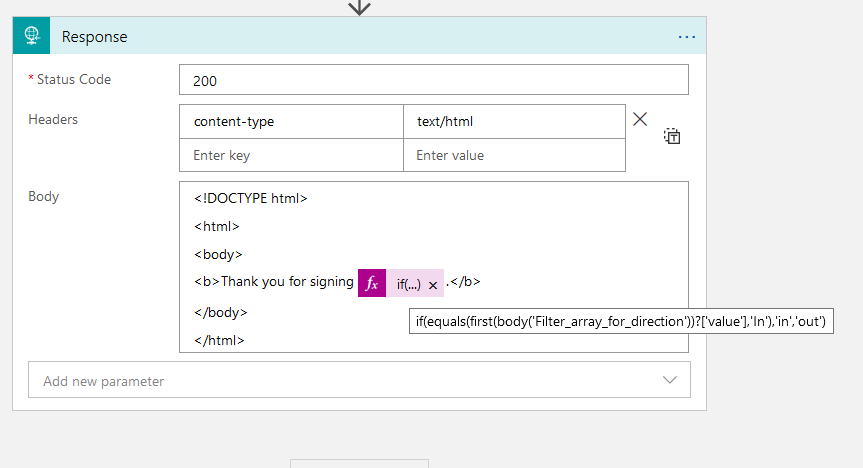The width and height of the screenshot is (863, 468).
Task: Click the Response action globe icon
Action: 32,36
